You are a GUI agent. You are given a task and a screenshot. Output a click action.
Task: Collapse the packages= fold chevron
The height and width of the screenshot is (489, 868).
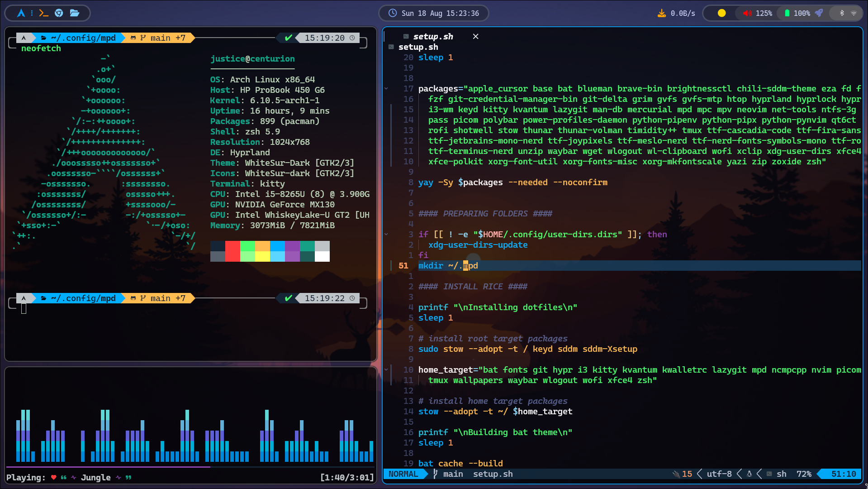click(x=386, y=89)
